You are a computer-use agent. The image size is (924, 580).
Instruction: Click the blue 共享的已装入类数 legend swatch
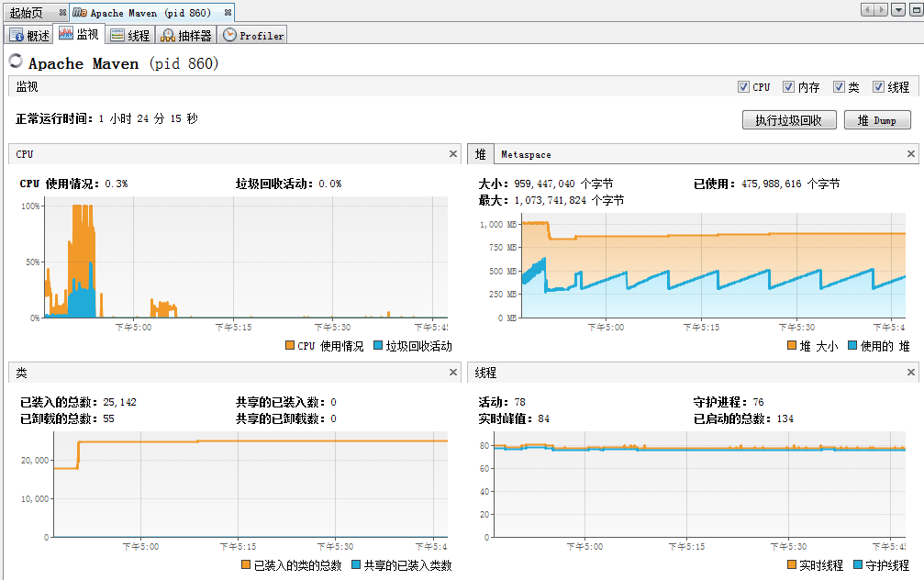[x=356, y=564]
